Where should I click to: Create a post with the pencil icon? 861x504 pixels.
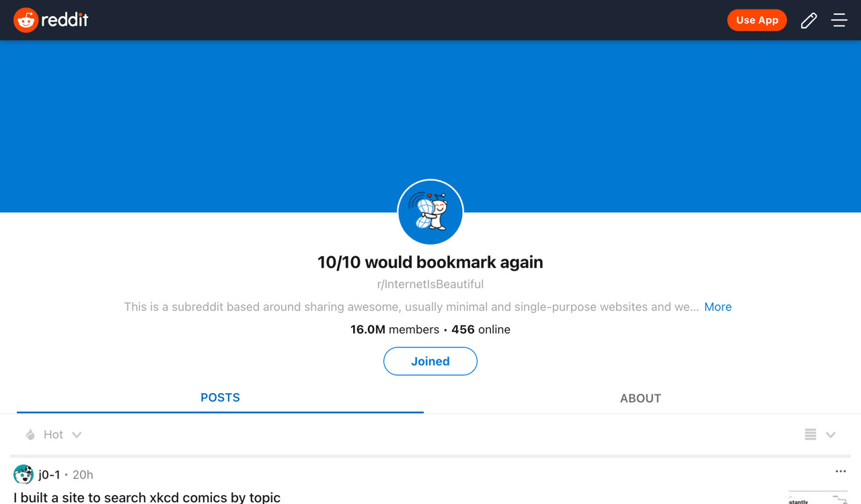(x=809, y=21)
